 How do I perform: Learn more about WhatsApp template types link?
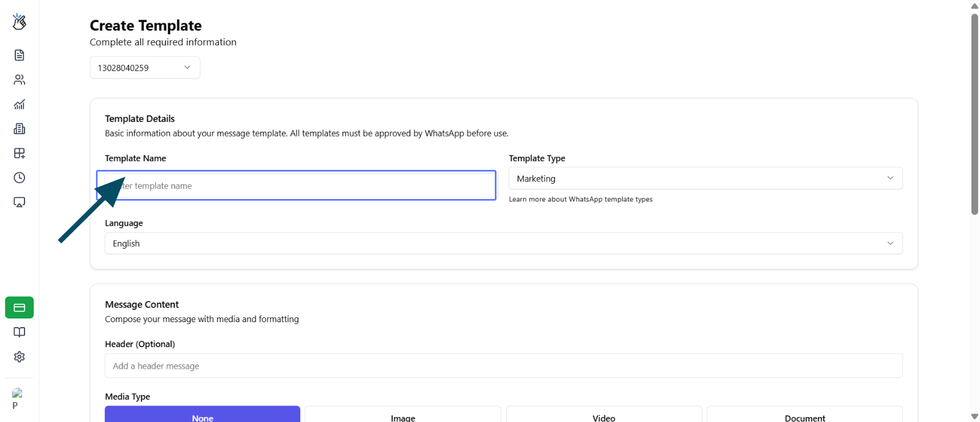pos(580,199)
